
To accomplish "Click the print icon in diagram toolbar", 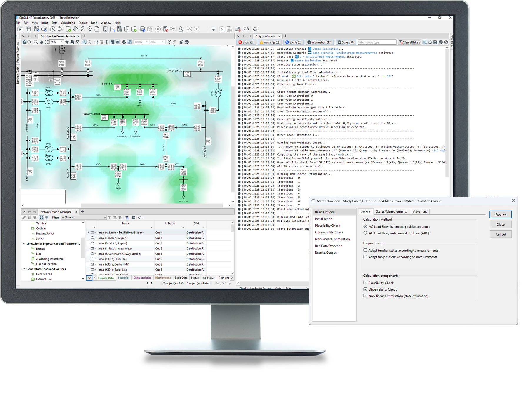I will (186, 42).
